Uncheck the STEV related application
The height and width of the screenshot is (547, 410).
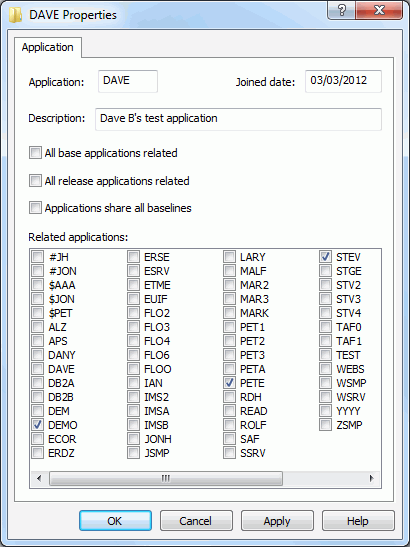[x=325, y=257]
